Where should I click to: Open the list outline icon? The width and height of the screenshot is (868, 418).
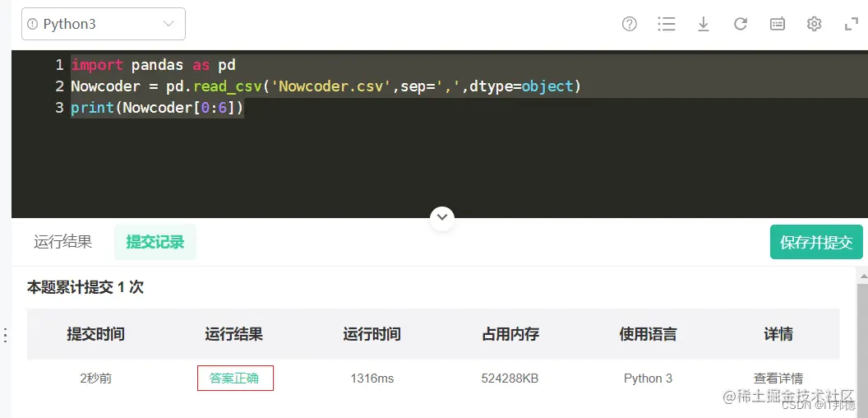[667, 24]
